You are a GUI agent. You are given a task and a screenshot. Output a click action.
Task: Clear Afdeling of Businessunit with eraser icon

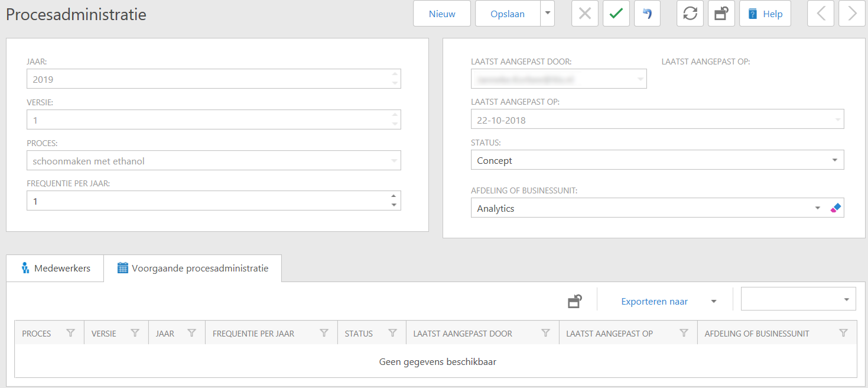835,208
